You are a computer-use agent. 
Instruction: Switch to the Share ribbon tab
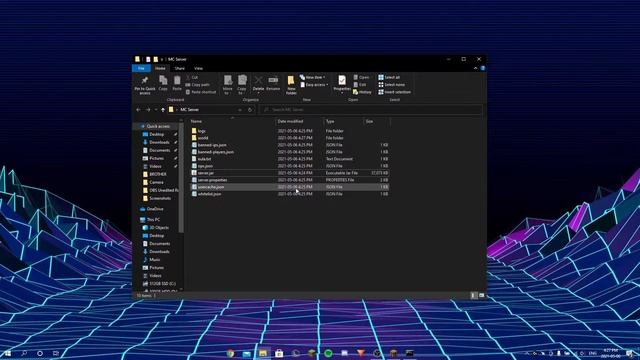click(180, 68)
